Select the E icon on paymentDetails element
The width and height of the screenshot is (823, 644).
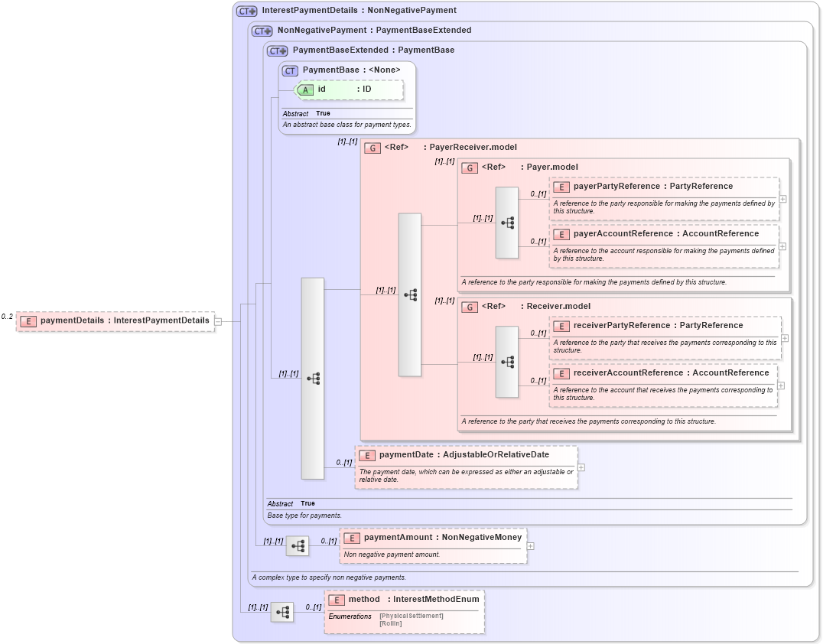28,320
